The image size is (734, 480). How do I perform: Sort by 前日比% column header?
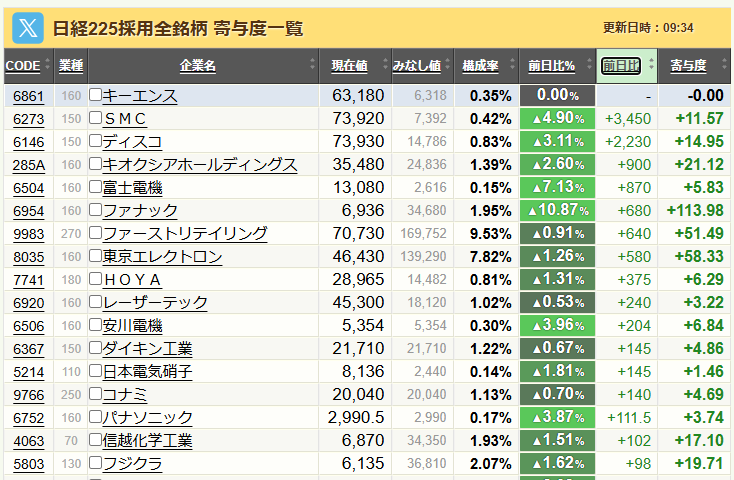coord(551,66)
